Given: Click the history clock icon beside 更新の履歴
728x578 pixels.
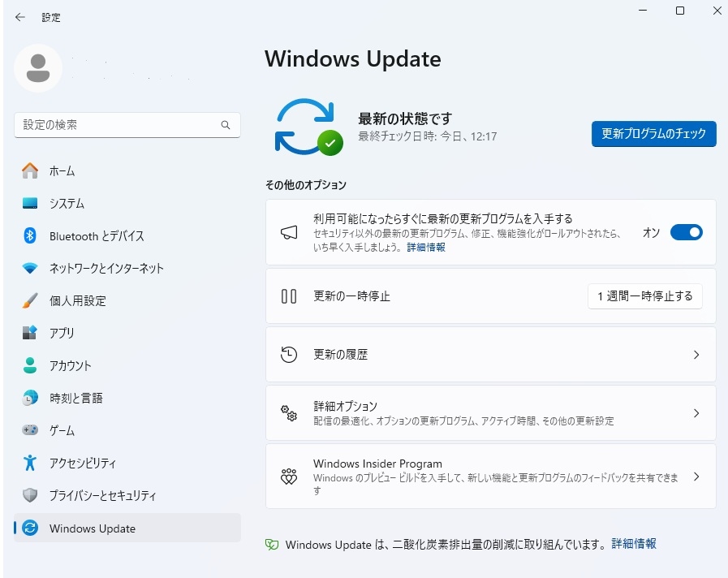Looking at the screenshot, I should coord(289,355).
